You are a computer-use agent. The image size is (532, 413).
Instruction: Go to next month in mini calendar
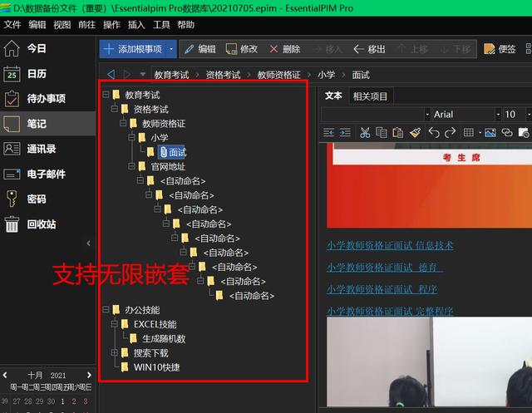coord(89,375)
